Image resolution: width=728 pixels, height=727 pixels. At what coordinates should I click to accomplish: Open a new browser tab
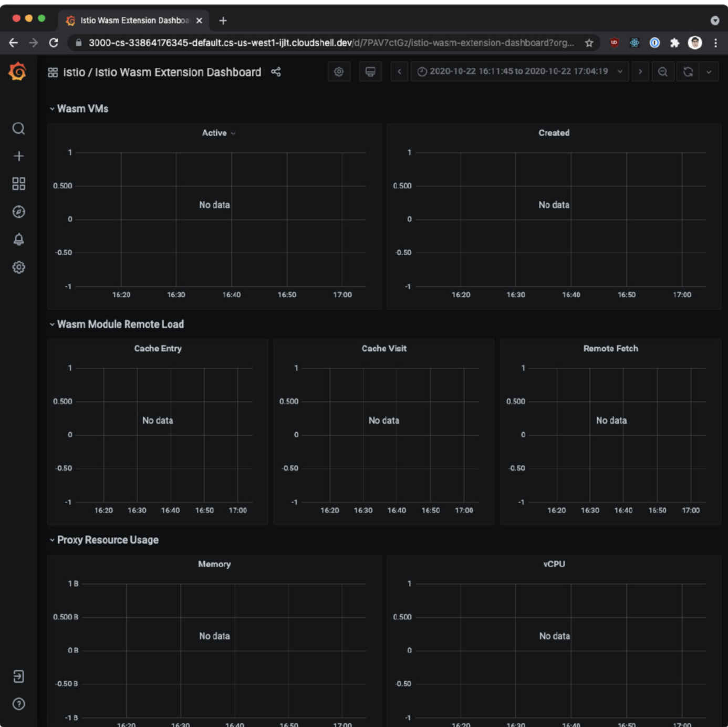(x=223, y=20)
